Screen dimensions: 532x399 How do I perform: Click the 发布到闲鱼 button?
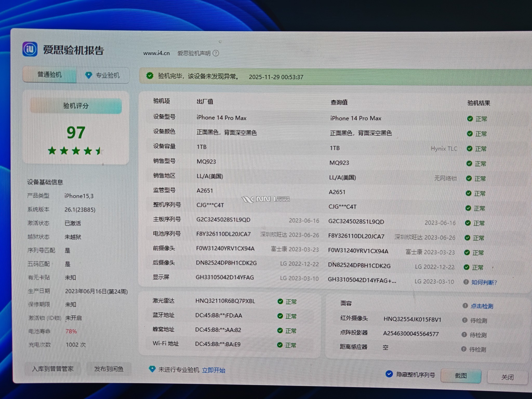pos(109,369)
